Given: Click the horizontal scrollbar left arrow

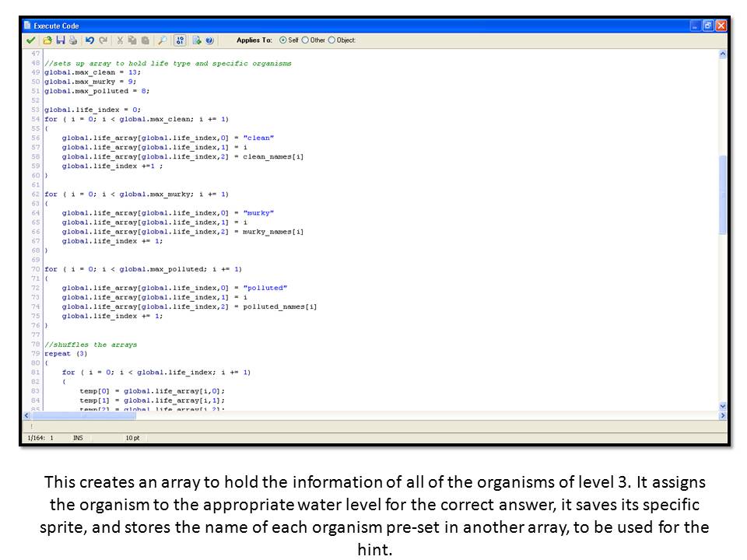Looking at the screenshot, I should [26, 415].
